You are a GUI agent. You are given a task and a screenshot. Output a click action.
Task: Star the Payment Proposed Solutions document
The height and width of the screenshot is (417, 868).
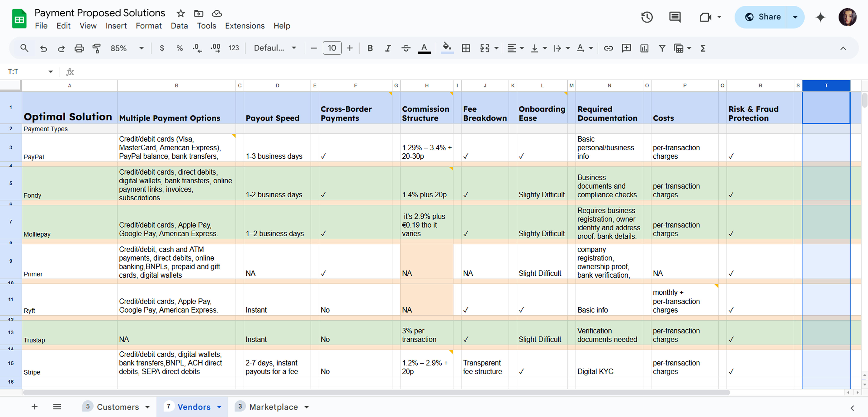tap(181, 13)
